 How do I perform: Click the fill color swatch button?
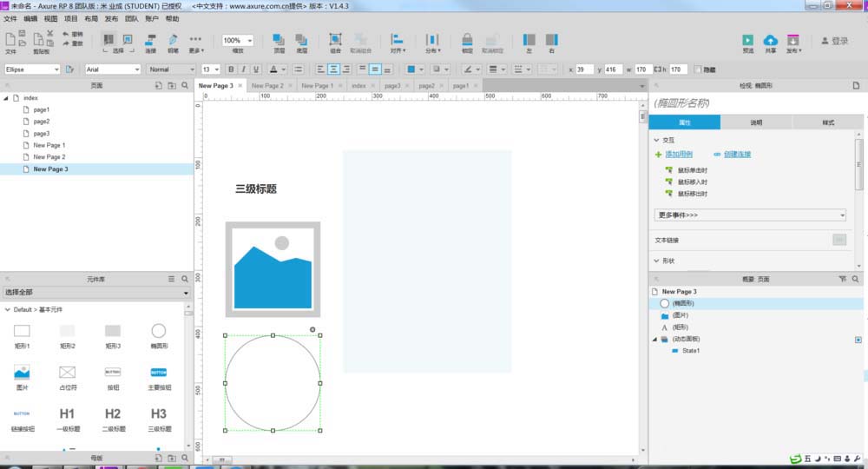tap(412, 69)
